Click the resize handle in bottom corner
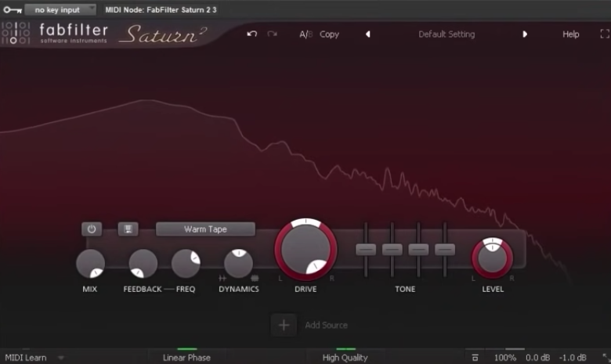This screenshot has width=611, height=364. 606,358
